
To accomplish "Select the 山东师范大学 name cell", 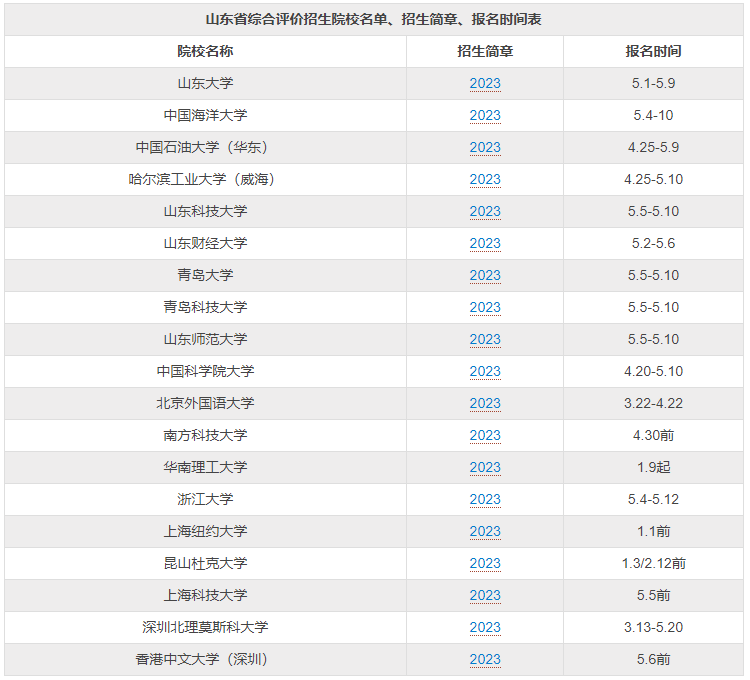I will (x=206, y=340).
